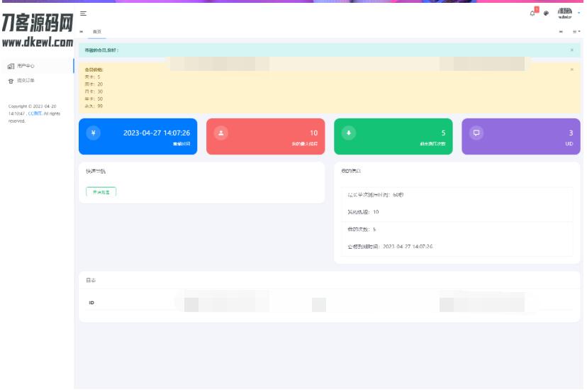Viewport: 587px width, 392px height.
Task: Expand the tab options dropdown at far right
Action: [x=576, y=32]
